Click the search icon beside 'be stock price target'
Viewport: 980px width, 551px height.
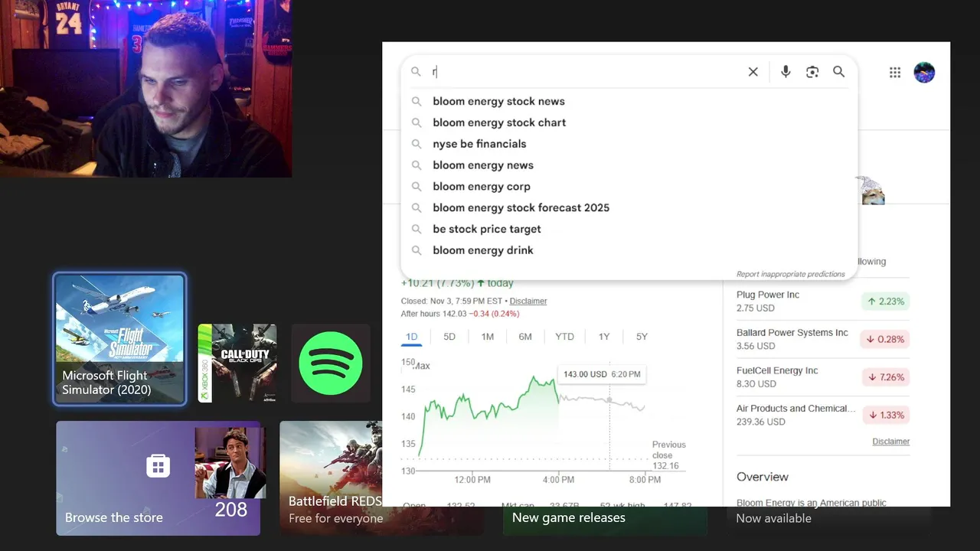pyautogui.click(x=416, y=229)
